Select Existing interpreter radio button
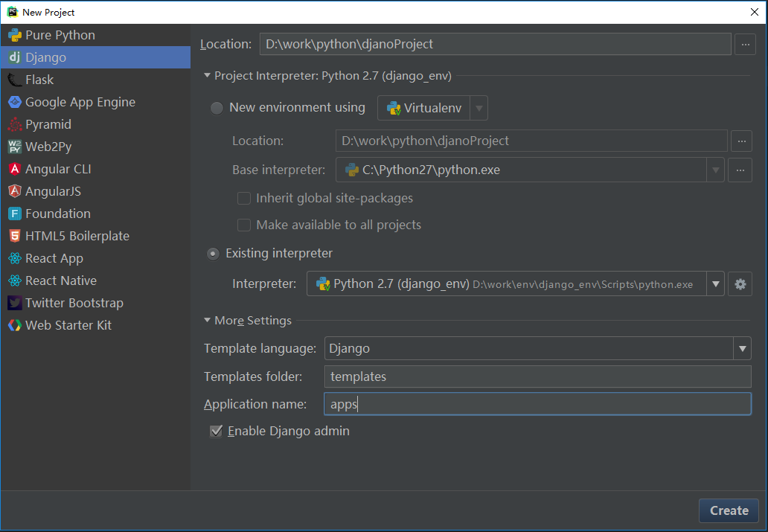The image size is (768, 532). click(213, 254)
